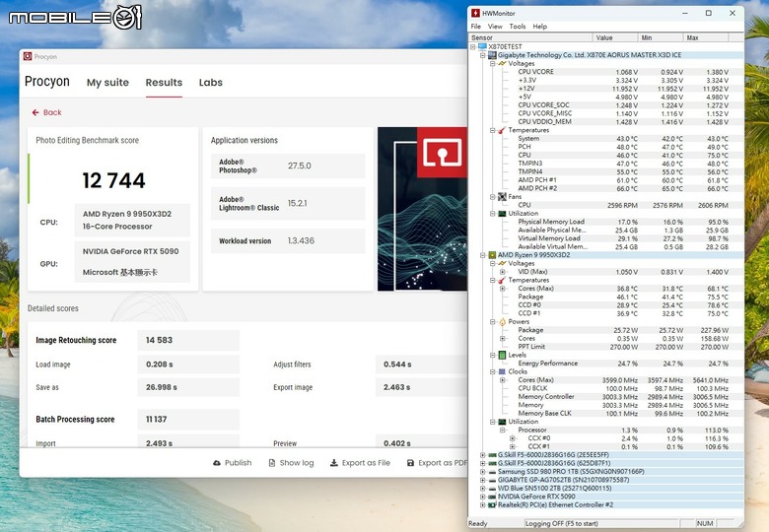Image resolution: width=769 pixels, height=532 pixels.
Task: Click the Sensor column header
Action: click(530, 37)
